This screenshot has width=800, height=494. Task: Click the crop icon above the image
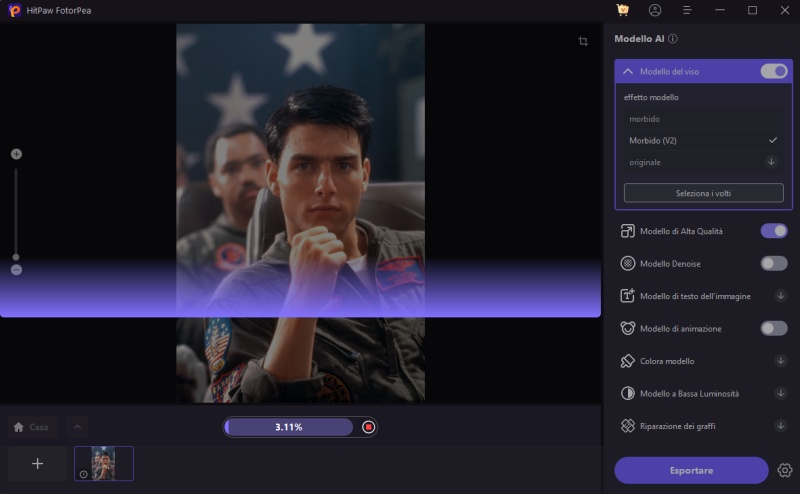[x=583, y=41]
